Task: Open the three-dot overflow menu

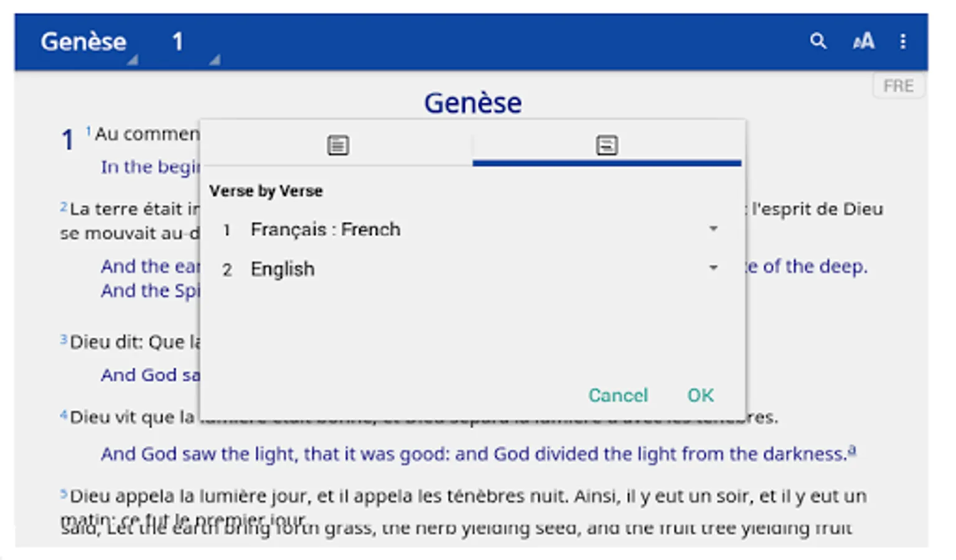Action: [x=902, y=42]
